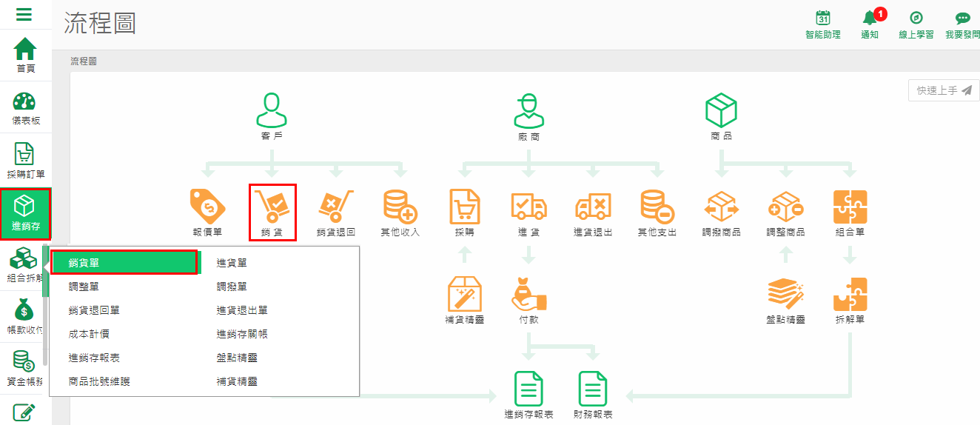Screen dimensions: 980x425
Task: Open 進貨退出 truck cross icon
Action: click(x=593, y=207)
